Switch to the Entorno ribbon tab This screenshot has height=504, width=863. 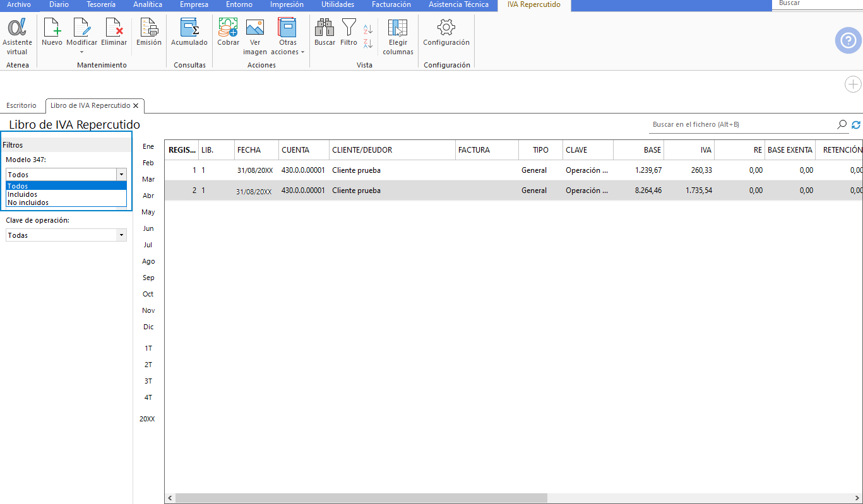(239, 4)
